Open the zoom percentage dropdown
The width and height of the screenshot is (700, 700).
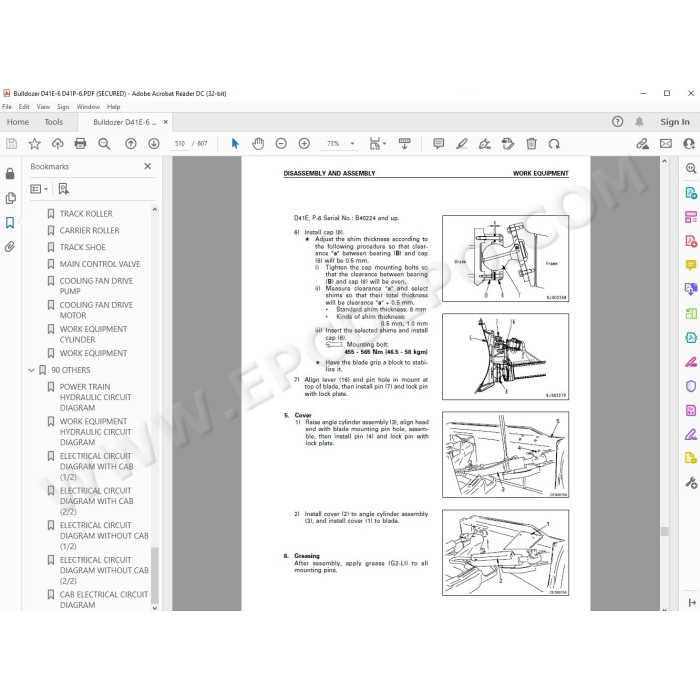click(x=352, y=144)
